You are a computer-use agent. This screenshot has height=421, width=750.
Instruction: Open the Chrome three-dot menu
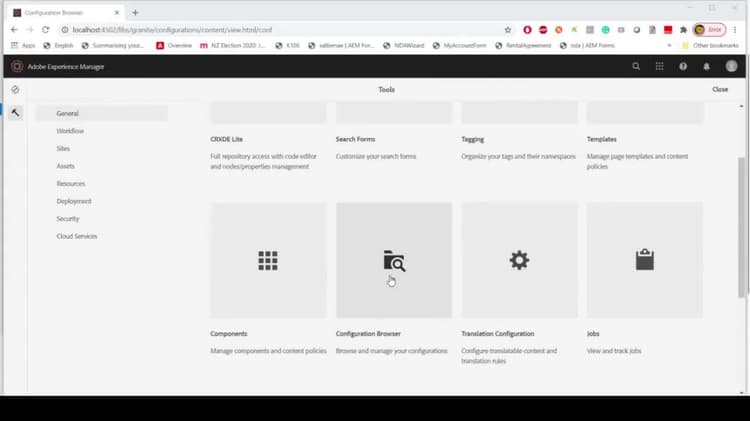click(x=735, y=30)
